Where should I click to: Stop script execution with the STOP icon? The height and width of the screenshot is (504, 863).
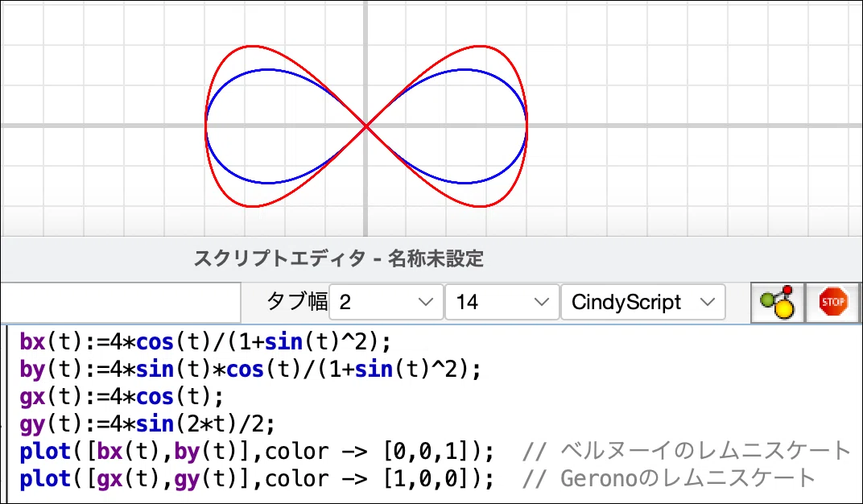(832, 302)
